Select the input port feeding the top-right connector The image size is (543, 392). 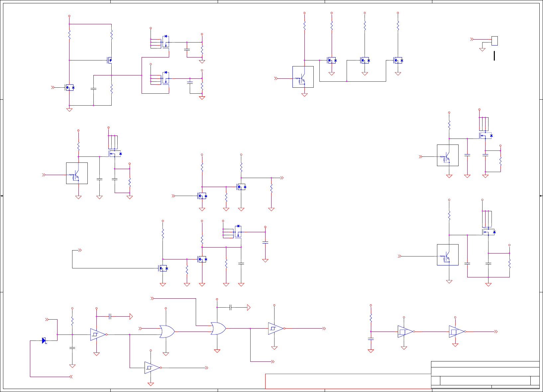[x=472, y=39]
